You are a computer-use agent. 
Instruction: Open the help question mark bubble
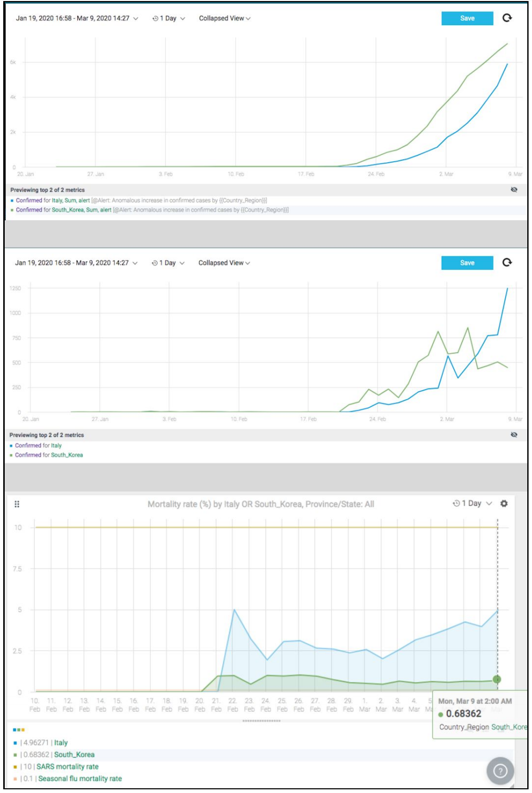(x=500, y=770)
